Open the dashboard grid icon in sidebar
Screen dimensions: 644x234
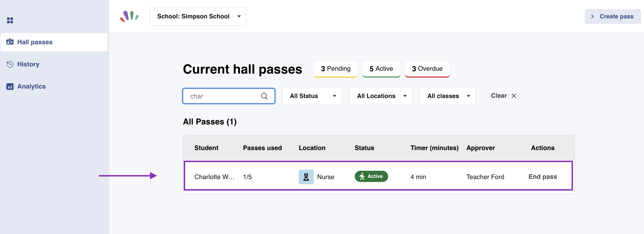pos(10,20)
